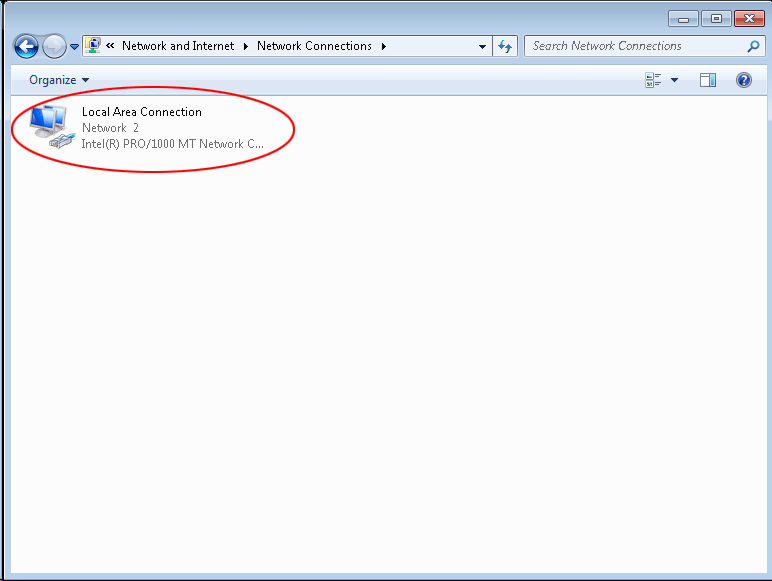
Task: Click the search magnifier icon
Action: [x=753, y=46]
